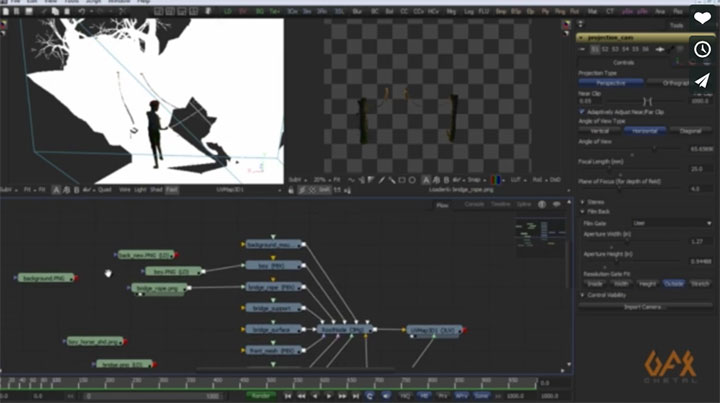Image resolution: width=720 pixels, height=403 pixels.
Task: Open the Film Gate dropdown
Action: coord(671,223)
